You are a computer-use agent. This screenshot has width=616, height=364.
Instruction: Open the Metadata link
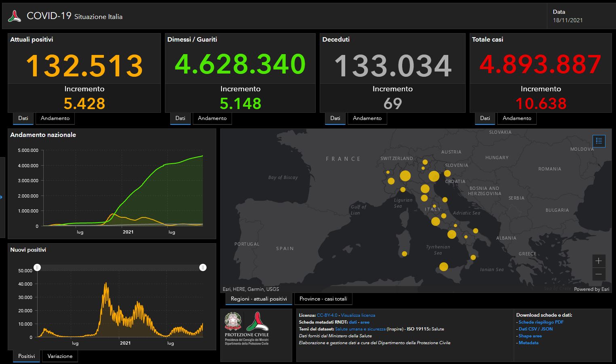click(528, 343)
